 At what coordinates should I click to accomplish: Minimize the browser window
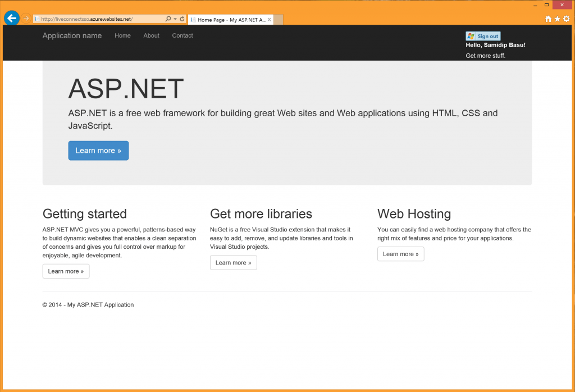(535, 5)
